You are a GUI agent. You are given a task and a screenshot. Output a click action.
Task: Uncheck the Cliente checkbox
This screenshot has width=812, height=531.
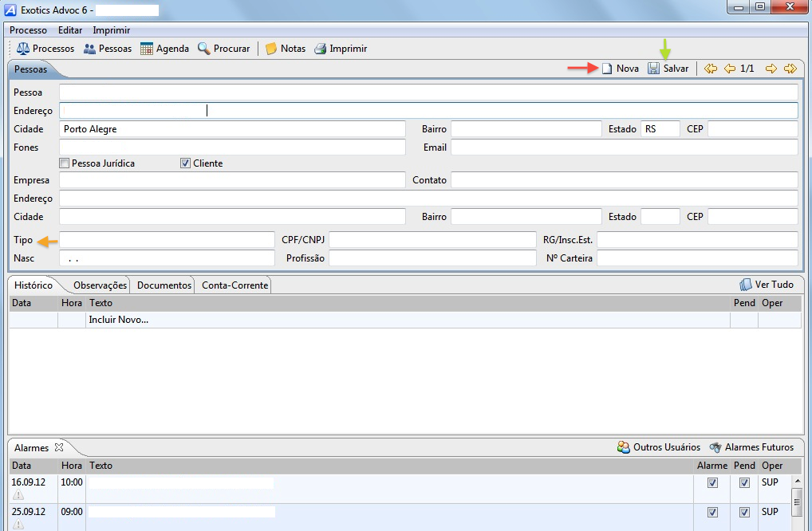[x=186, y=163]
